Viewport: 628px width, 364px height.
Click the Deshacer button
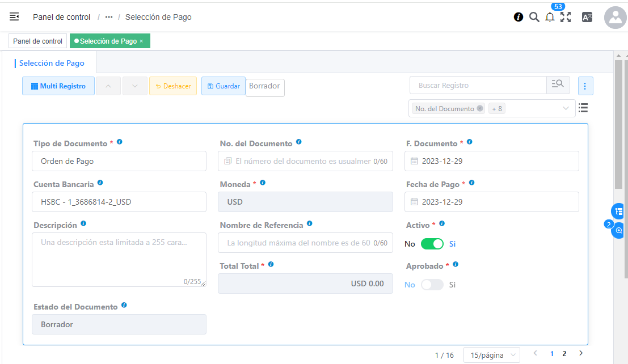point(173,86)
